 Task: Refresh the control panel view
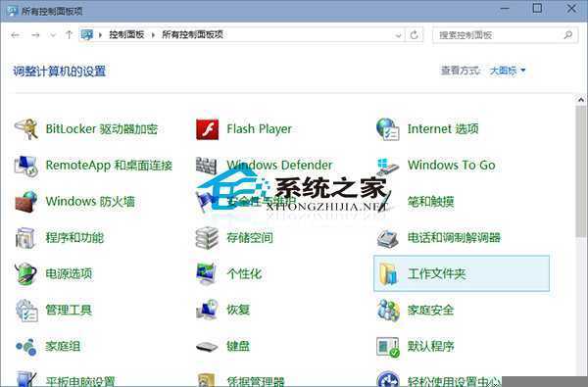point(414,35)
